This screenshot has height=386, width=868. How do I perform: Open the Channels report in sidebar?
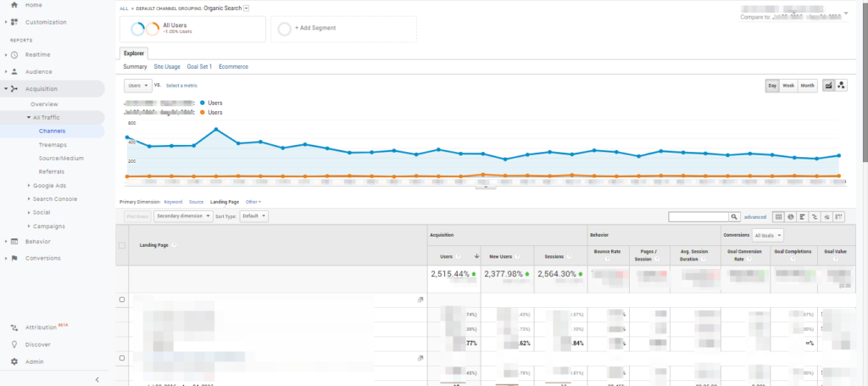pyautogui.click(x=52, y=131)
